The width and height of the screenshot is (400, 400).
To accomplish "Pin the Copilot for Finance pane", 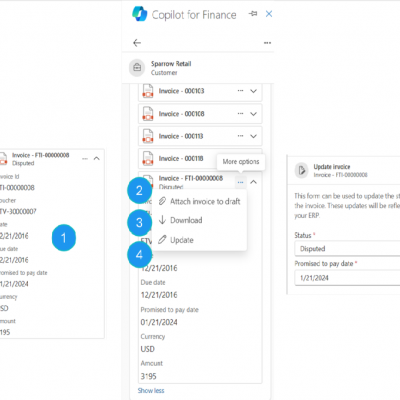I will tap(253, 14).
